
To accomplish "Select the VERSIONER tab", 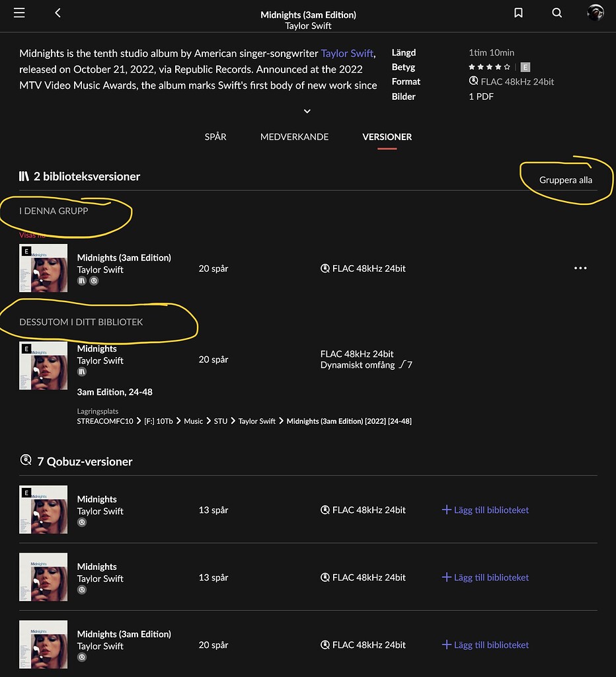I will pos(387,137).
